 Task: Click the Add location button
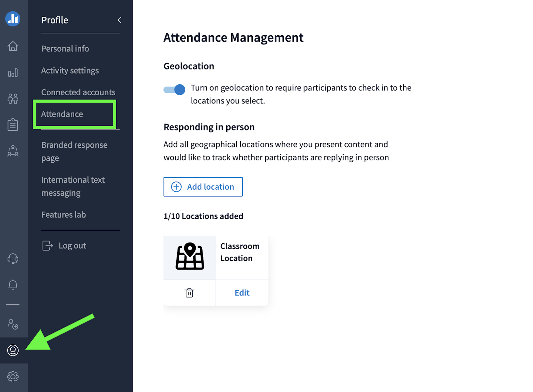click(x=203, y=187)
